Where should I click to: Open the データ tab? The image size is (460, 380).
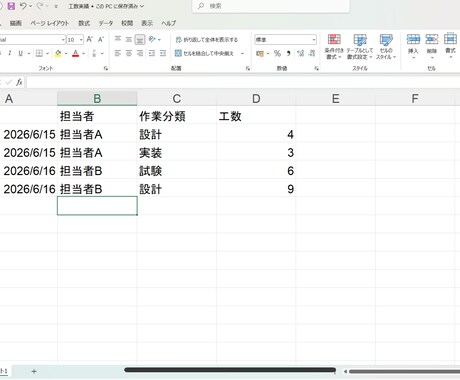click(x=106, y=23)
